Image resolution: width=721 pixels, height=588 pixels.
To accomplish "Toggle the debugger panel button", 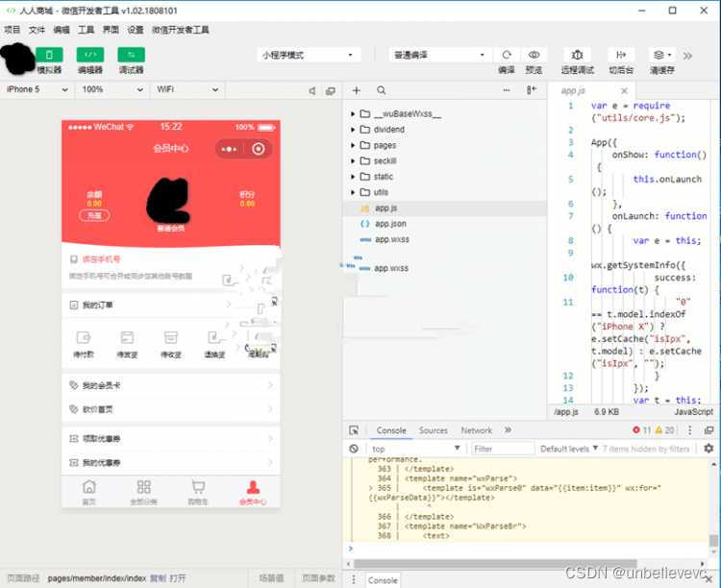I will pyautogui.click(x=131, y=55).
